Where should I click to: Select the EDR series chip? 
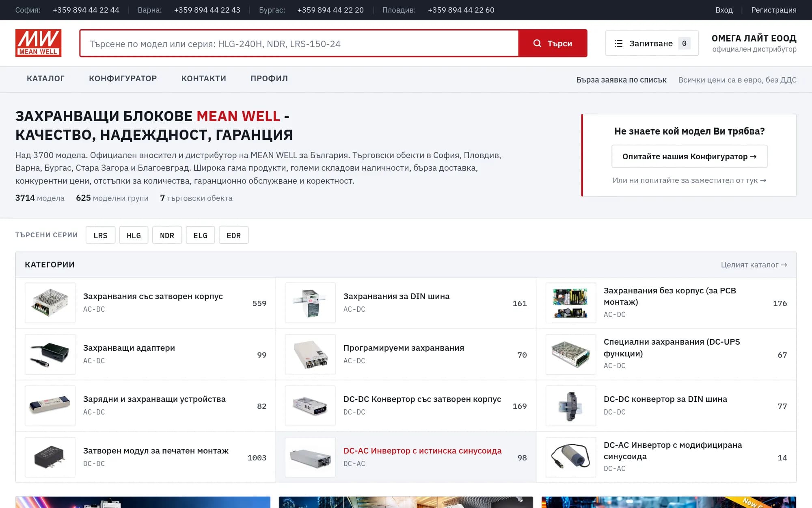233,235
